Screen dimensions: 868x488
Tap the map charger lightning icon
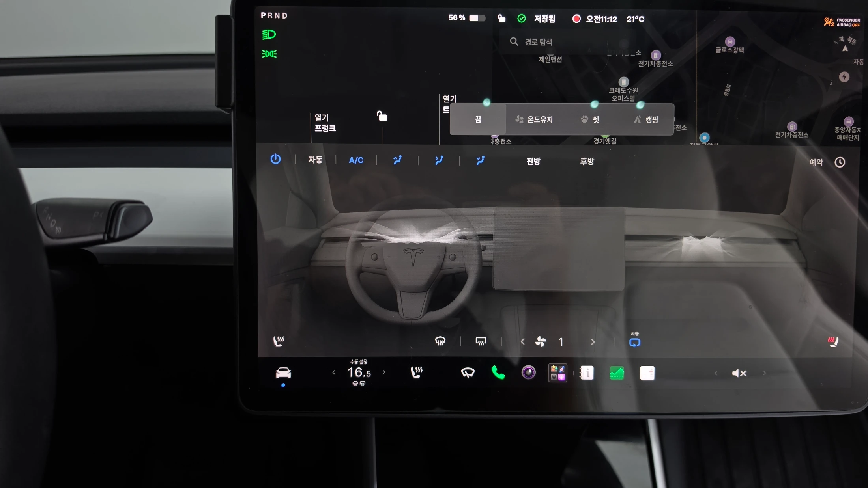pyautogui.click(x=844, y=77)
